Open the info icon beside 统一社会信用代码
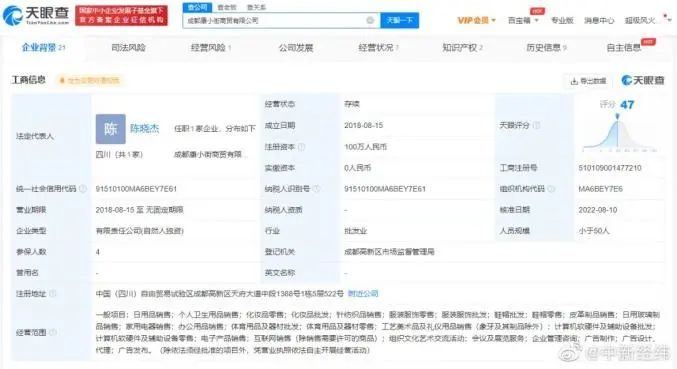Viewport: 677px width, 369px height. 83,189
